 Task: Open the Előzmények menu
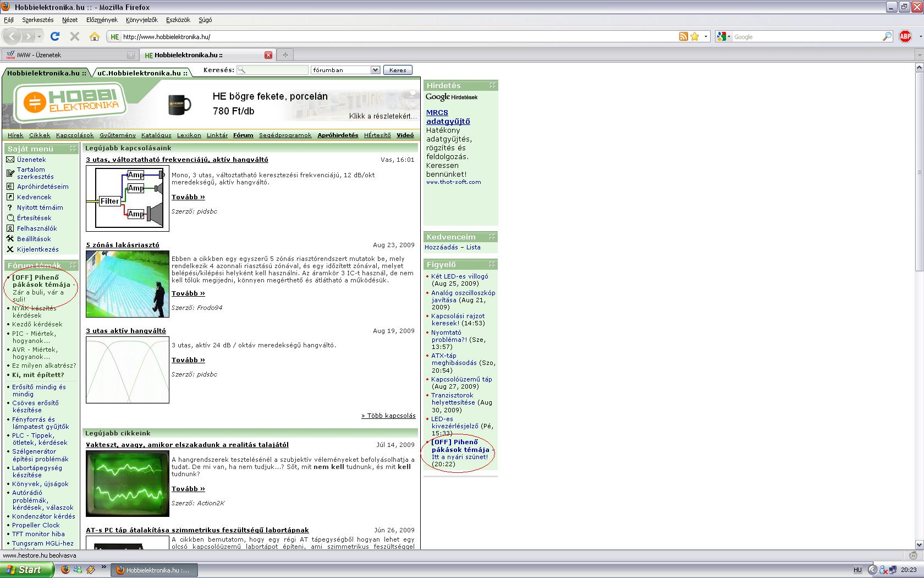102,20
